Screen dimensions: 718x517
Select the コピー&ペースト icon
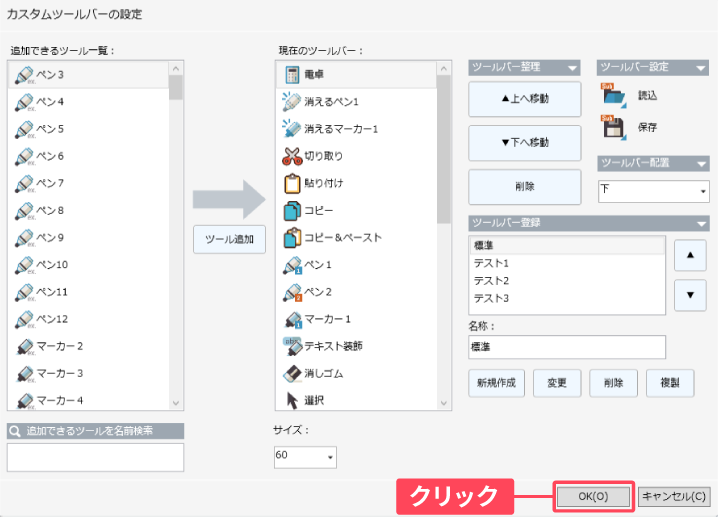point(292,238)
